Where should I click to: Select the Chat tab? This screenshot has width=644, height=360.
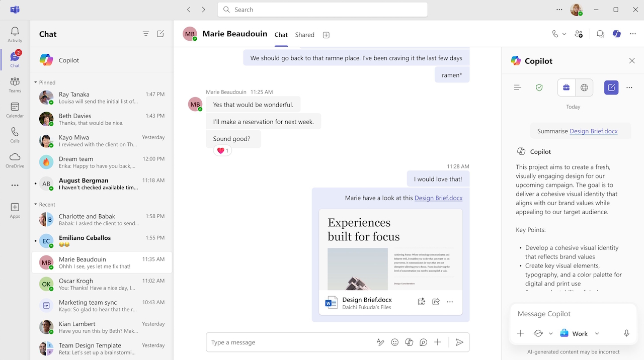281,35
